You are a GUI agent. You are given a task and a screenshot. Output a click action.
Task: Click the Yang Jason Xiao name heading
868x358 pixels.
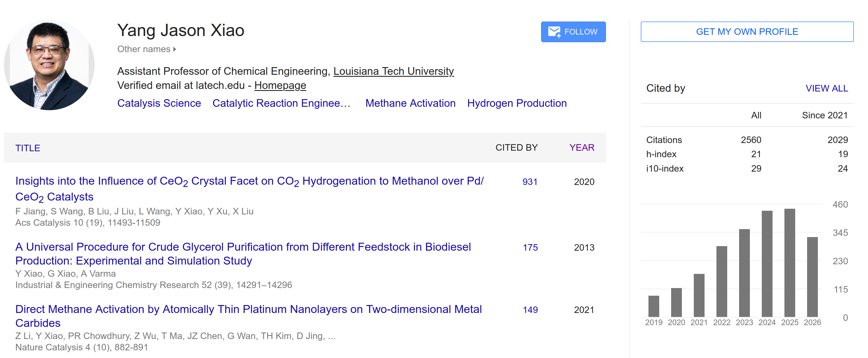tap(181, 30)
